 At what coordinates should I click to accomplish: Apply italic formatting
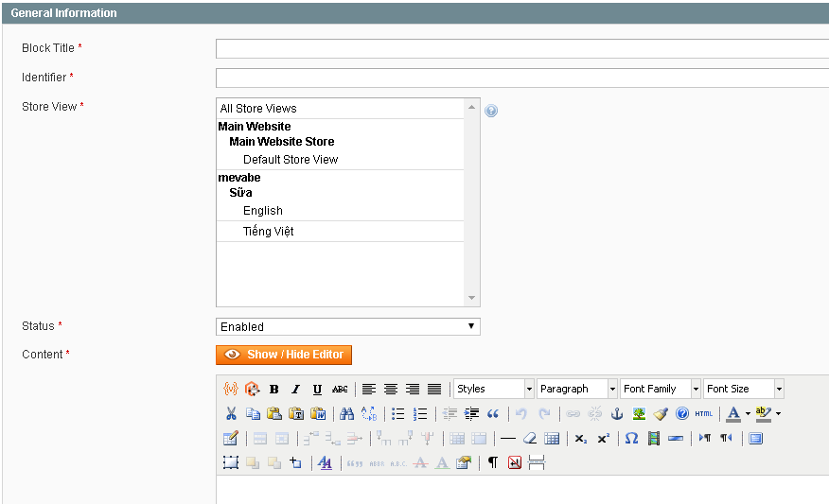[x=295, y=389]
